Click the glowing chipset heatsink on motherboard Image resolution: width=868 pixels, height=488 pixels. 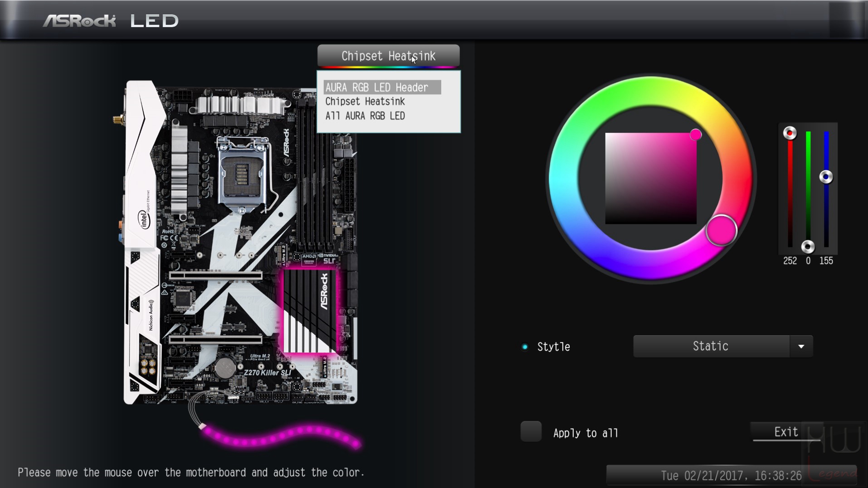[x=311, y=311]
